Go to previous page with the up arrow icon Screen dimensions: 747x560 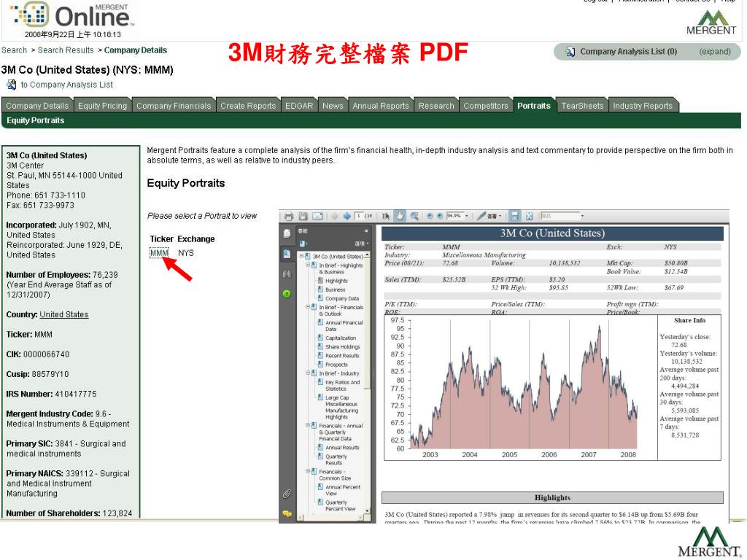pyautogui.click(x=335, y=216)
